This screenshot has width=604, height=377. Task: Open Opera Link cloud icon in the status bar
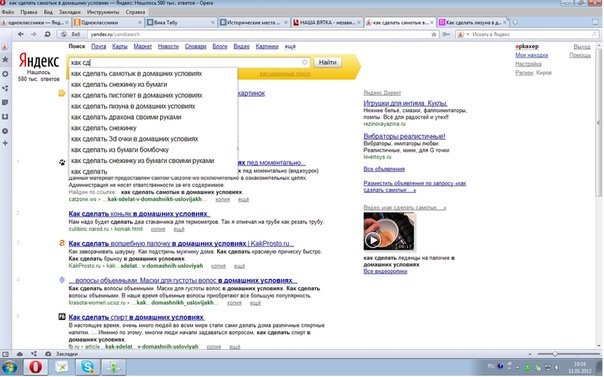[20, 354]
